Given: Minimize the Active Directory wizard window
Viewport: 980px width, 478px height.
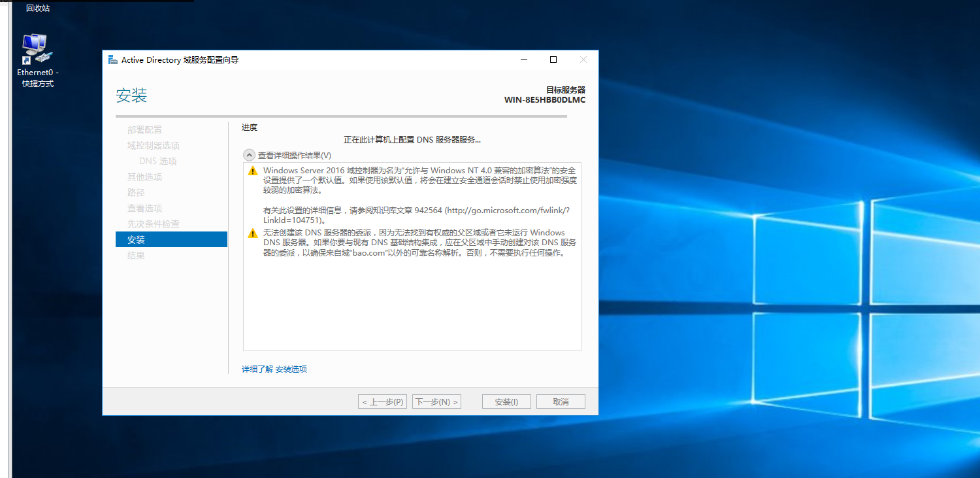Looking at the screenshot, I should pos(524,60).
